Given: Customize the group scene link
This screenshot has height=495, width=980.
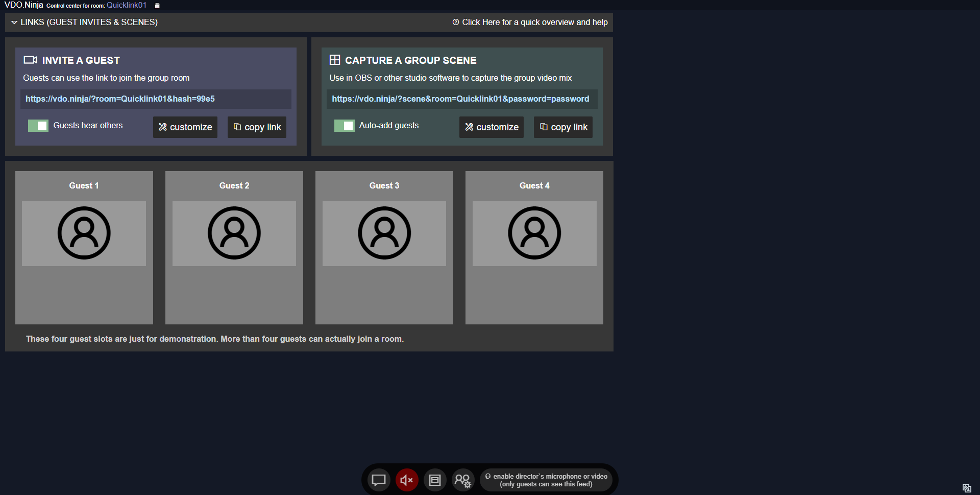Looking at the screenshot, I should point(492,127).
